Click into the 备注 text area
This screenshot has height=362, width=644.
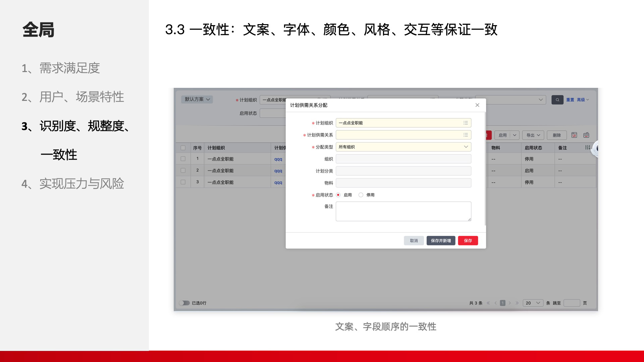(x=403, y=211)
